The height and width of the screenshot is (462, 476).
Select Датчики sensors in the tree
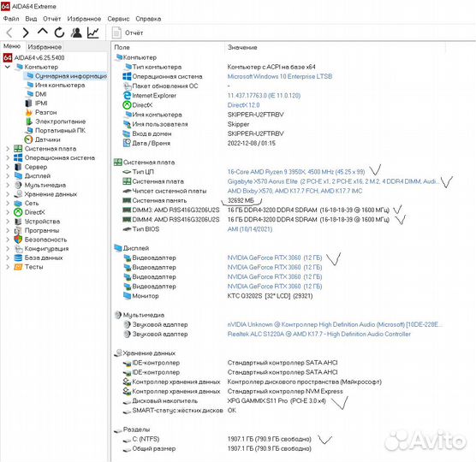click(x=48, y=139)
